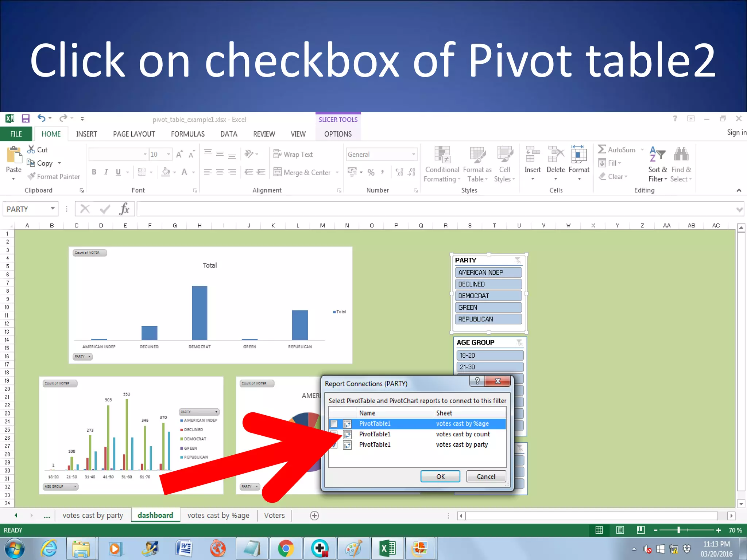Screen dimensions: 747x560
Task: Open the font size dropdown
Action: pos(168,155)
